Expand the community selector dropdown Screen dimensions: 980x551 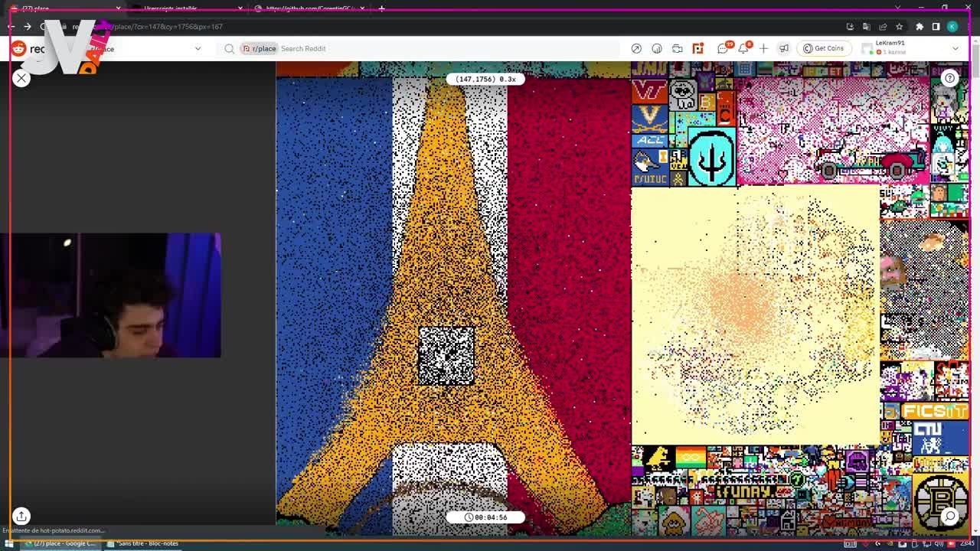(198, 48)
